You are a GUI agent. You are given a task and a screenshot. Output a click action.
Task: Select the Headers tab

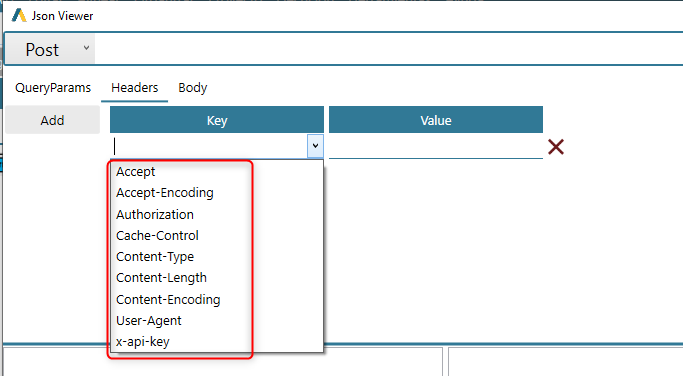point(135,88)
